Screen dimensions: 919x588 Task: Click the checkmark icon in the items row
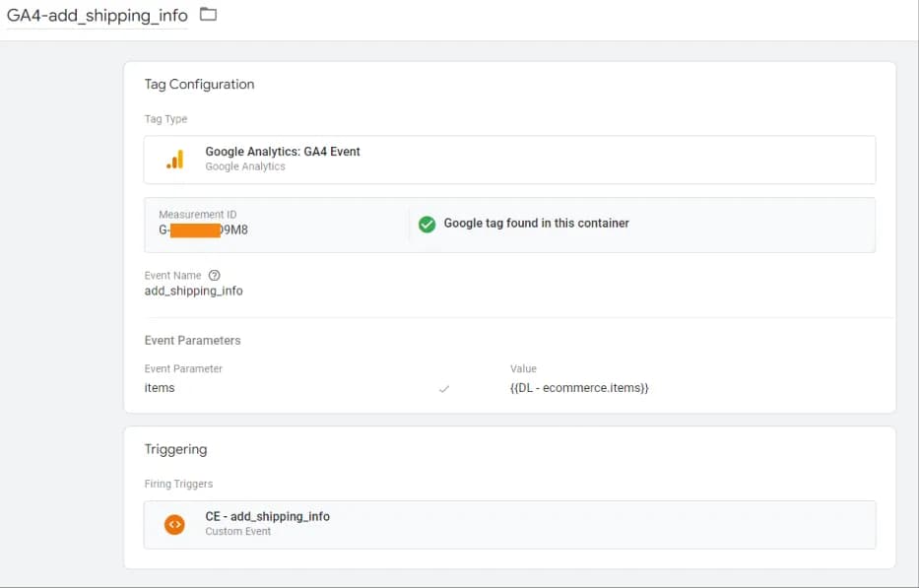[x=444, y=389]
